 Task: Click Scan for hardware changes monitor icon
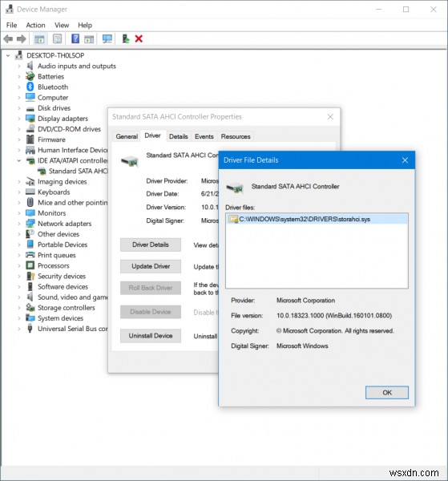click(107, 39)
